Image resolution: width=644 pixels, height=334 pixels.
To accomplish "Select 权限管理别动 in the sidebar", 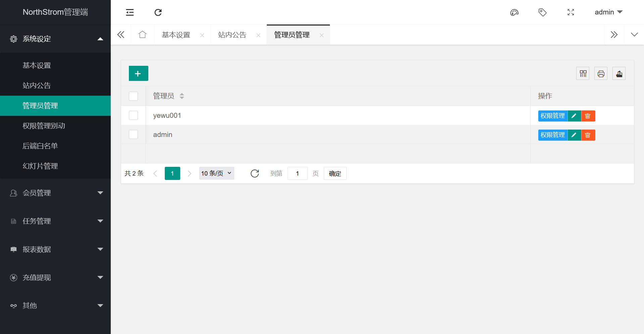I will pos(44,126).
